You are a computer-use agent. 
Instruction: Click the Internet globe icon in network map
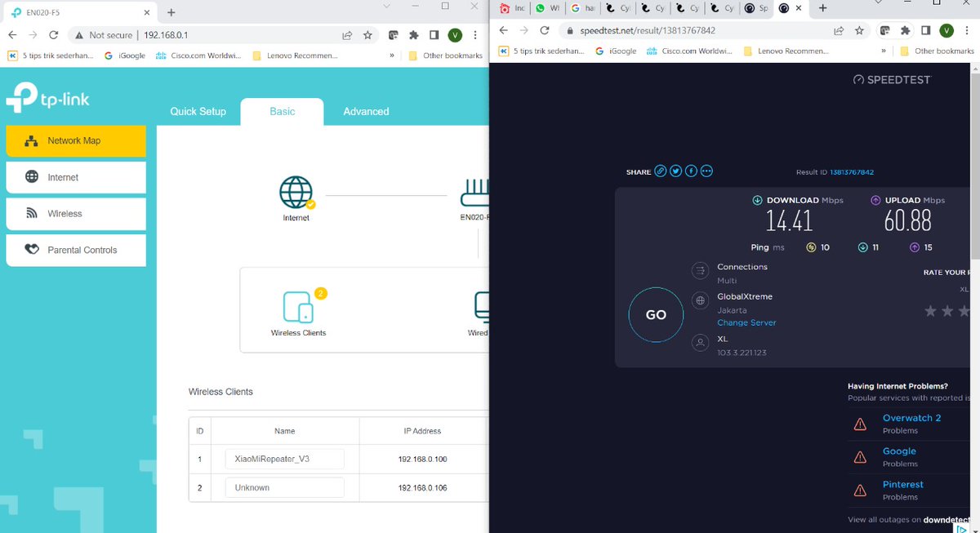point(296,193)
